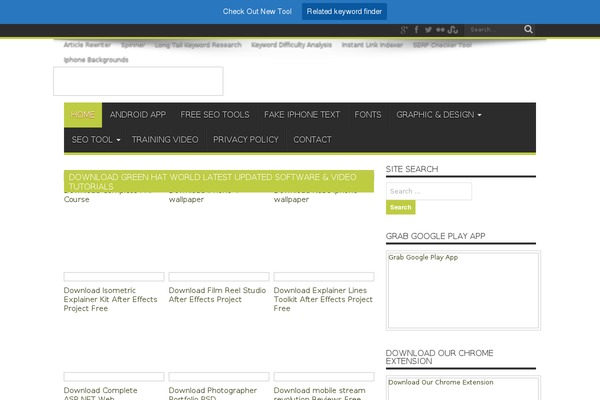Open the Facebook social icon
Screen dimensions: 600x400
pyautogui.click(x=416, y=30)
